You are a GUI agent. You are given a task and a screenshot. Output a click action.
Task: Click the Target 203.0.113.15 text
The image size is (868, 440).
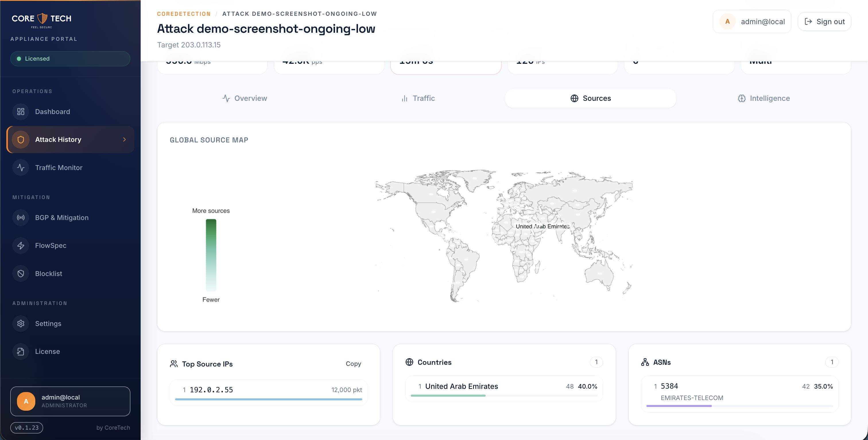click(x=189, y=45)
